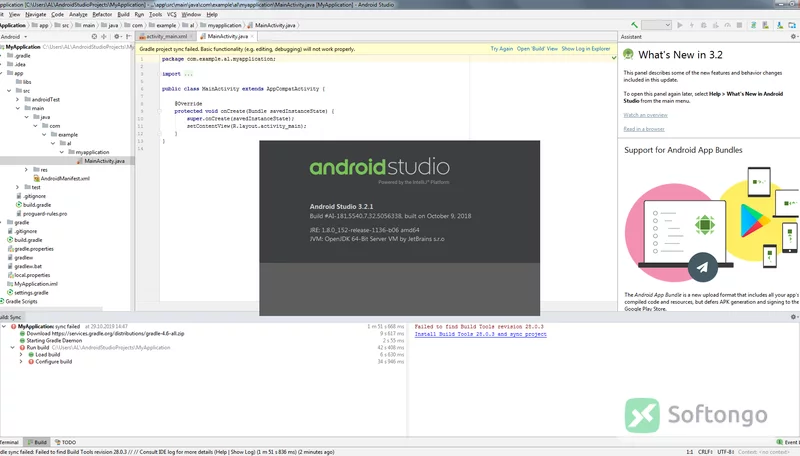Click the Apply Changes lightning icon
800x456 pixels.
(692, 25)
